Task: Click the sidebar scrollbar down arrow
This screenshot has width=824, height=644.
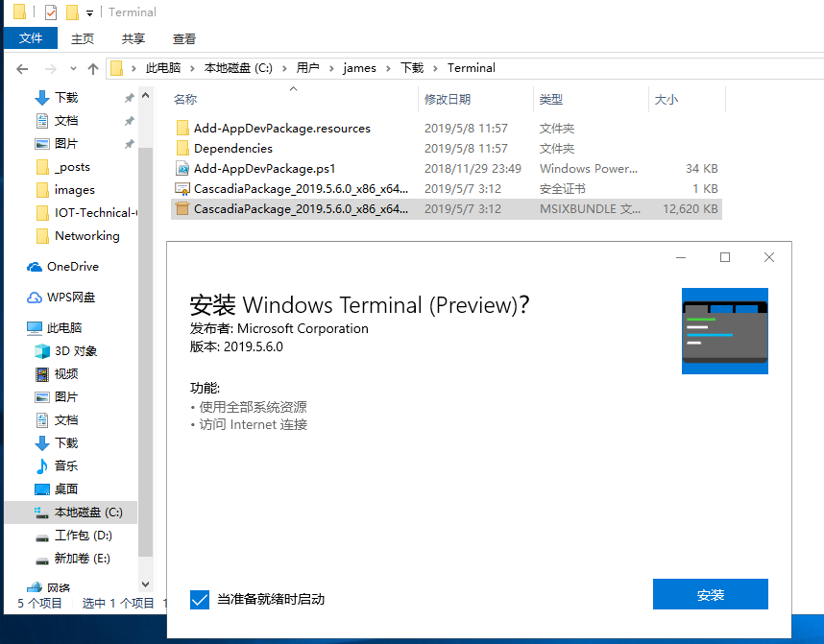Action: [146, 584]
